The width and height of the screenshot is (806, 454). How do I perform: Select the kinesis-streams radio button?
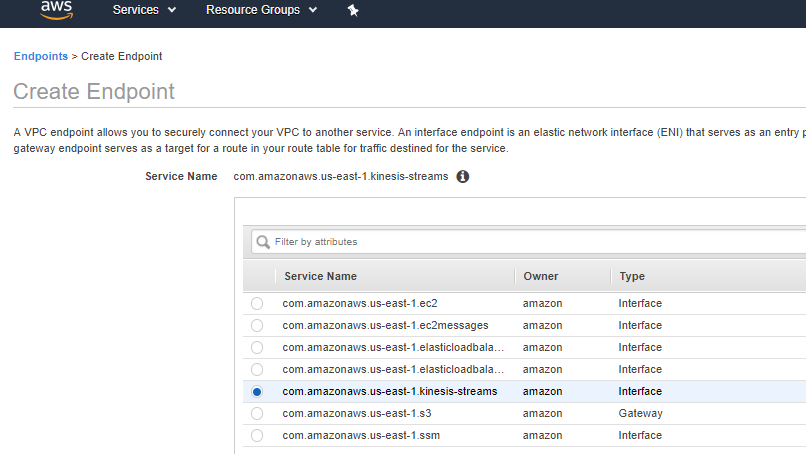click(x=257, y=391)
